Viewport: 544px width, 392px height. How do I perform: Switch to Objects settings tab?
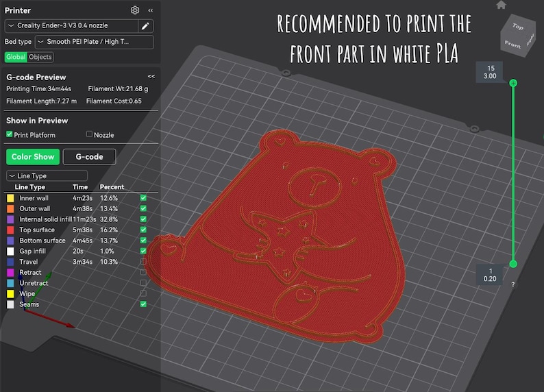[x=40, y=57]
